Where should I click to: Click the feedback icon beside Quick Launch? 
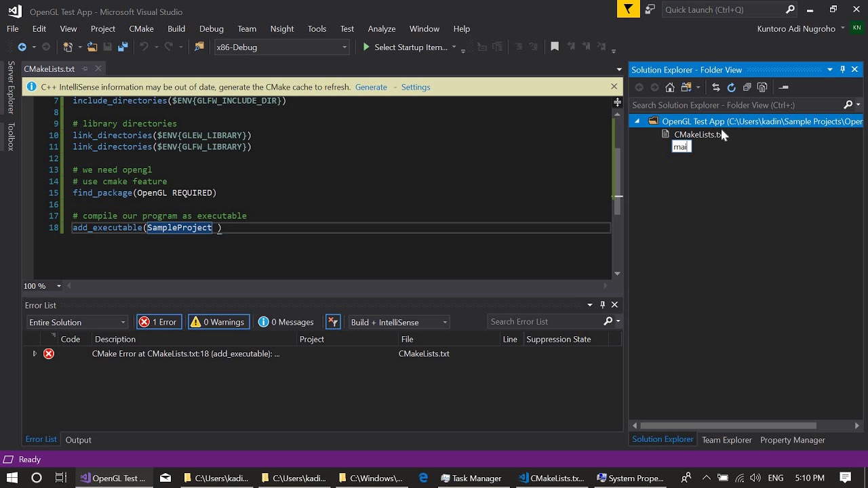click(x=650, y=9)
